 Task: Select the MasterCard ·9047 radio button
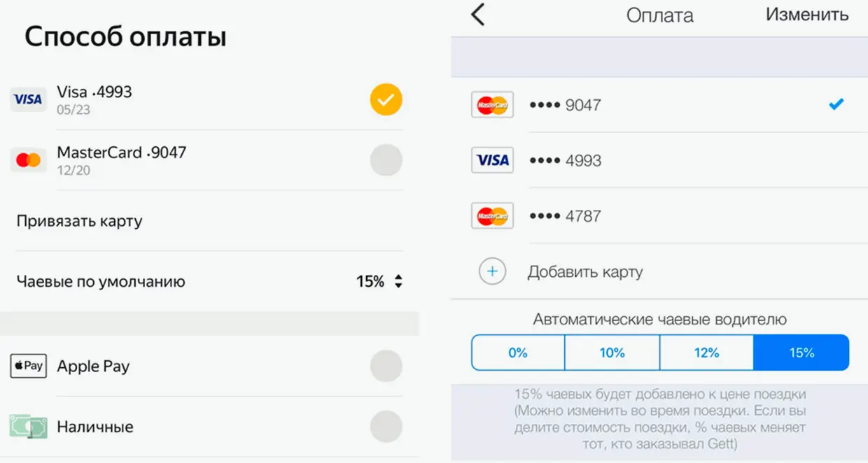click(x=386, y=160)
